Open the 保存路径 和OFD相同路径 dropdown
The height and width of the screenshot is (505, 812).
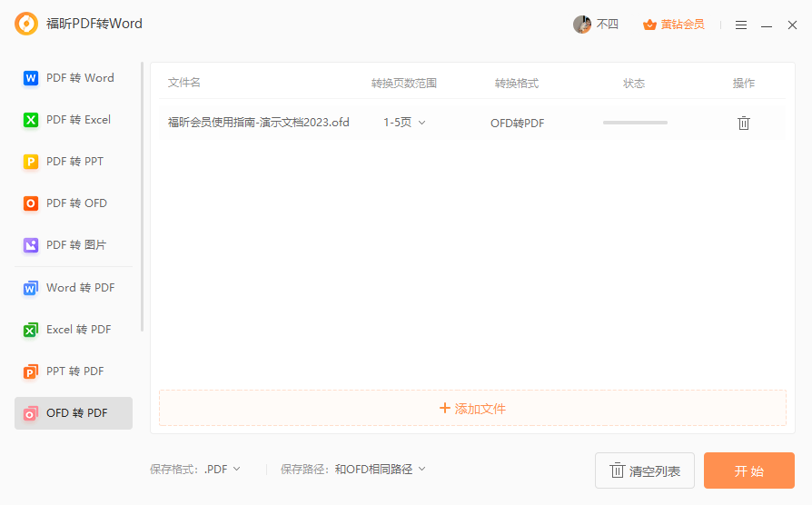pyautogui.click(x=380, y=470)
